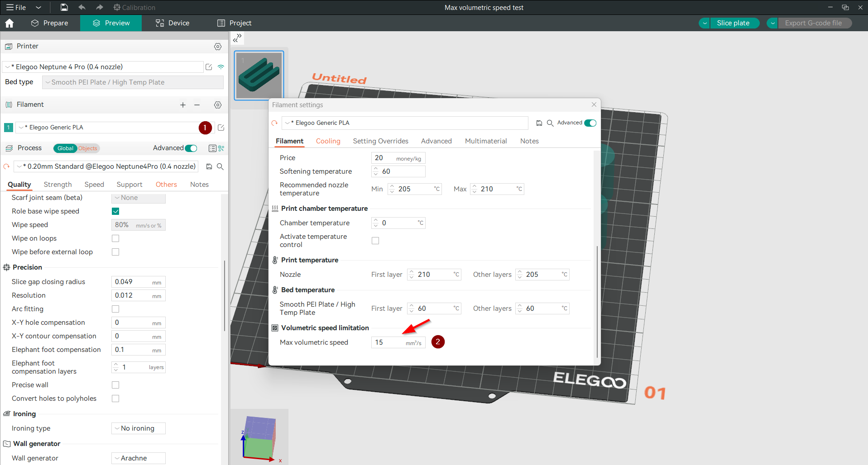Click the process list view icon
Viewport: 868px width, 465px height.
point(212,148)
